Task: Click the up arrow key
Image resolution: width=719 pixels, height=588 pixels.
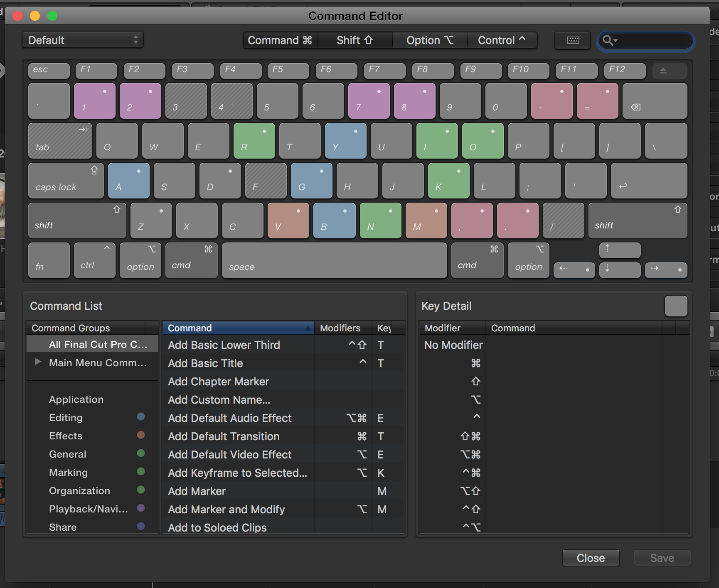Action: pyautogui.click(x=620, y=250)
